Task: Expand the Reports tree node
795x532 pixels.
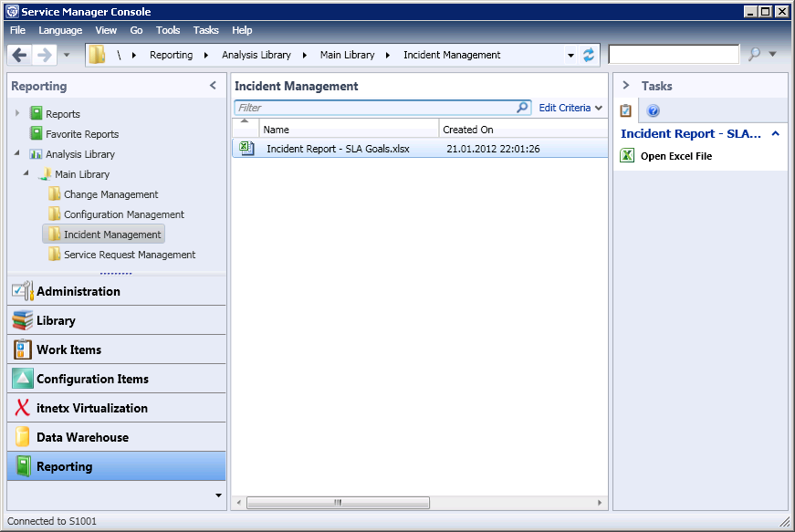Action: (16, 114)
